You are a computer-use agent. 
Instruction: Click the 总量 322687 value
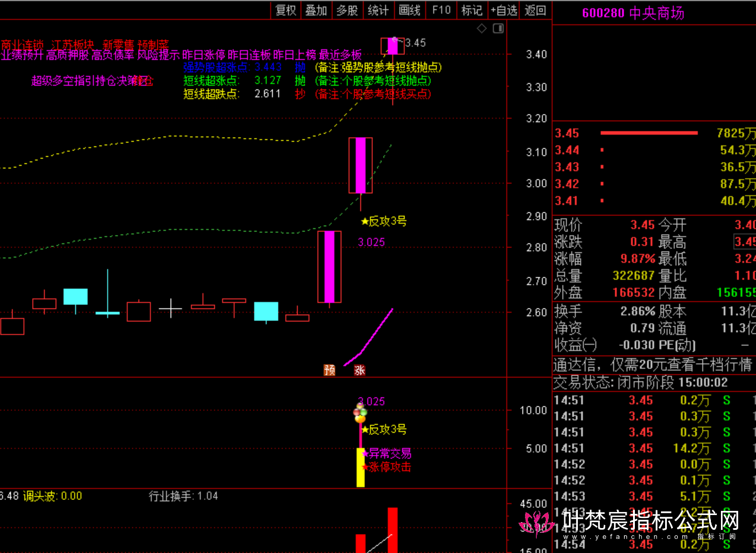634,275
